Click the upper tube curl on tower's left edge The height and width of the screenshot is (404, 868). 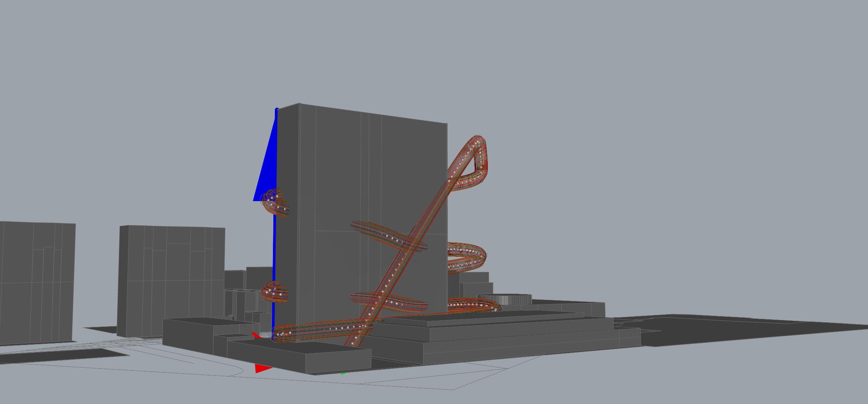276,202
